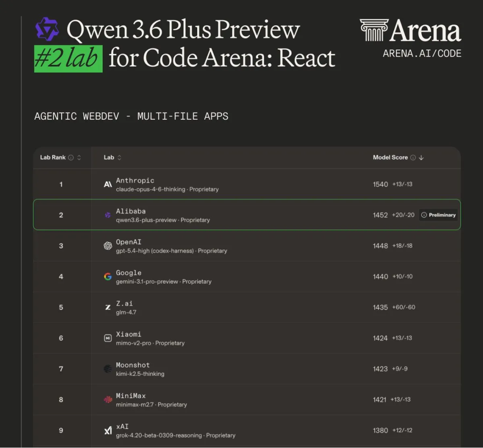
Task: Click the xAI logo icon in row 9
Action: click(108, 431)
